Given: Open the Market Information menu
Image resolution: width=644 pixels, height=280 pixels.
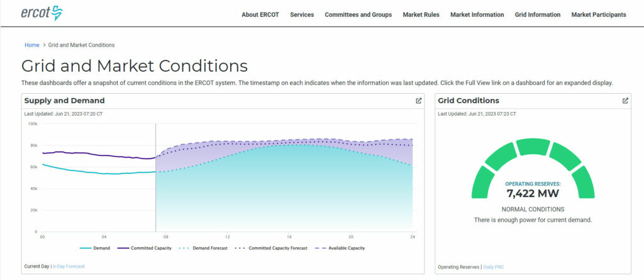Looking at the screenshot, I should pyautogui.click(x=477, y=14).
